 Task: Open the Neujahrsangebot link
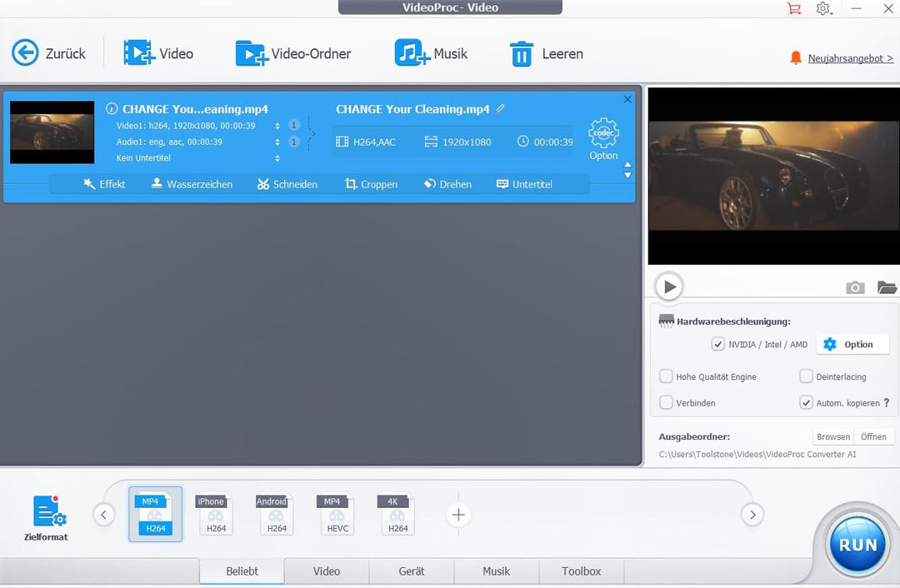point(850,58)
